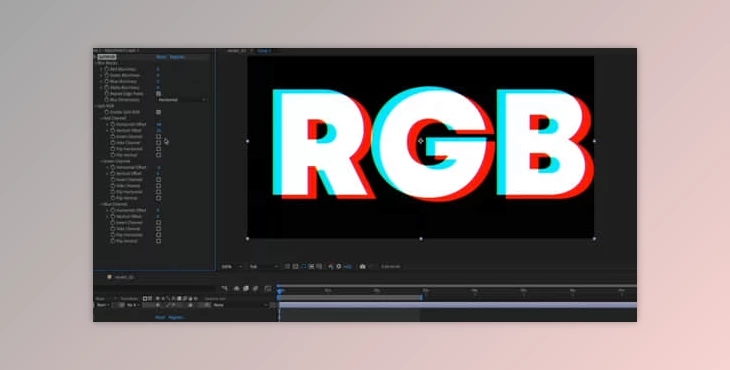This screenshot has width=730, height=370.
Task: Switch to Comp 1 viewer tab
Action: tap(264, 50)
